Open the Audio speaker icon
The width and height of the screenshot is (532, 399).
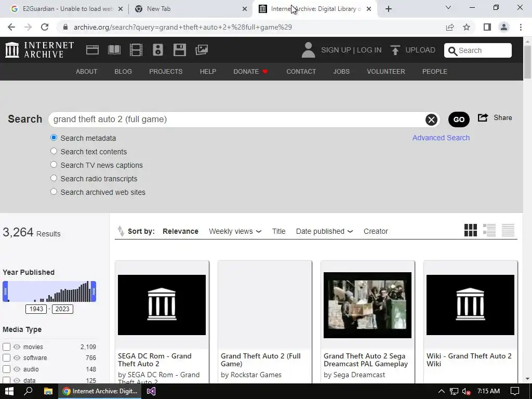(158, 50)
